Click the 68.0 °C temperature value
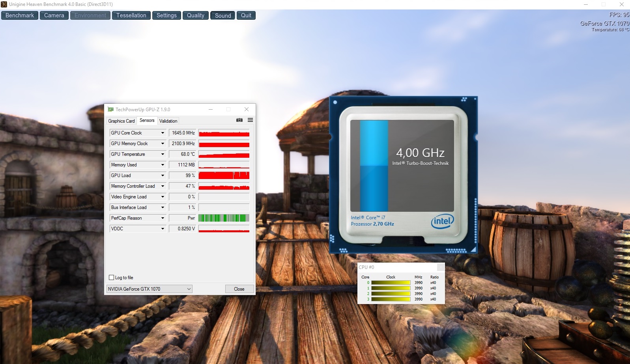This screenshot has width=630, height=364. click(183, 154)
